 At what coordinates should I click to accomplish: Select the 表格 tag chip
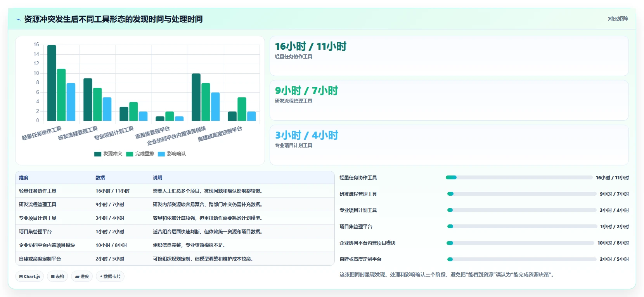57,276
